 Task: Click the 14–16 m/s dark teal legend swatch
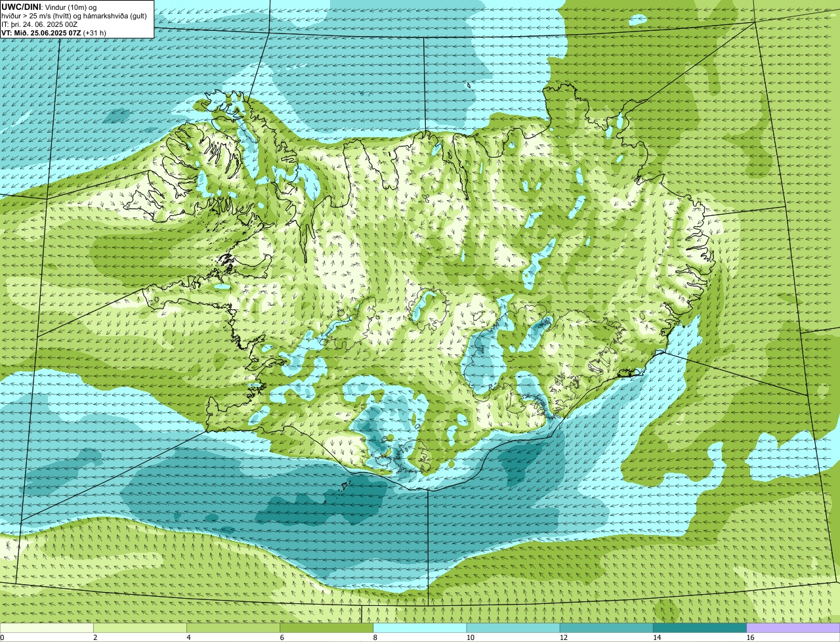700,628
